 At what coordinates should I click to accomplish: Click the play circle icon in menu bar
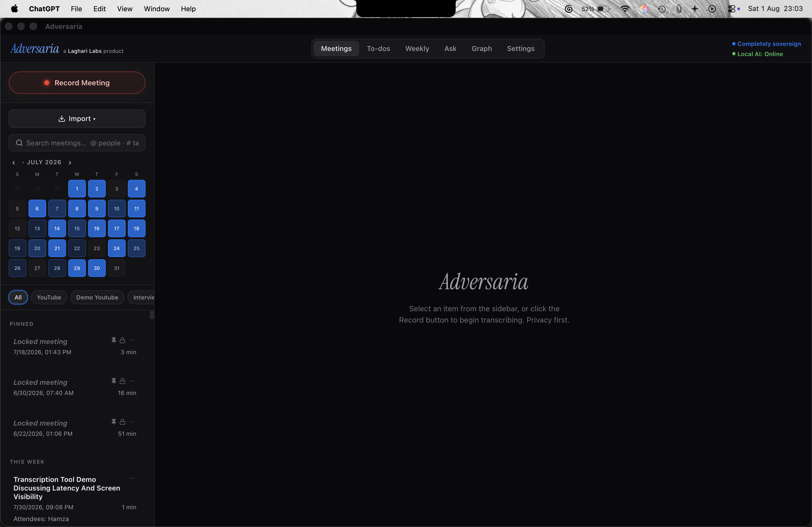pos(712,9)
